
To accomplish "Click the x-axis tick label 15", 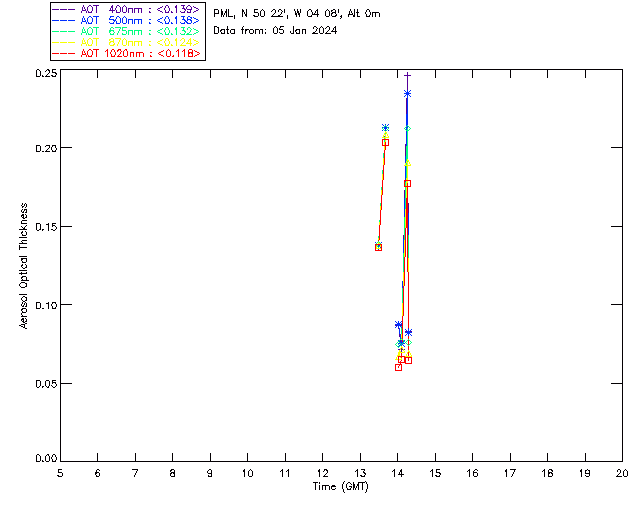I will [435, 473].
